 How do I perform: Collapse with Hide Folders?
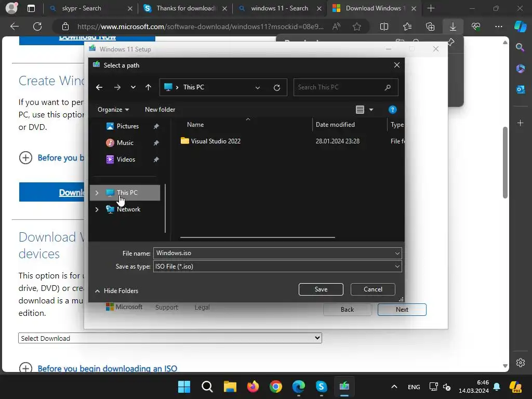[116, 291]
